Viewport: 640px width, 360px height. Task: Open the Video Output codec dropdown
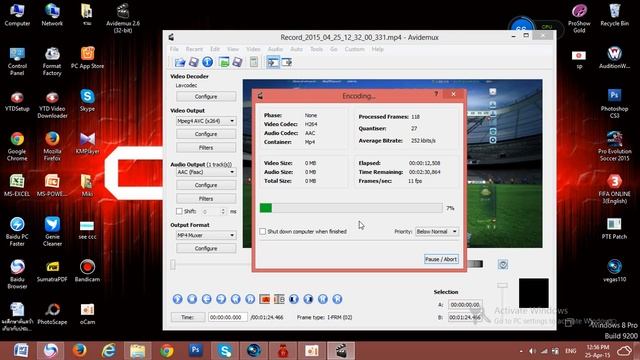206,121
